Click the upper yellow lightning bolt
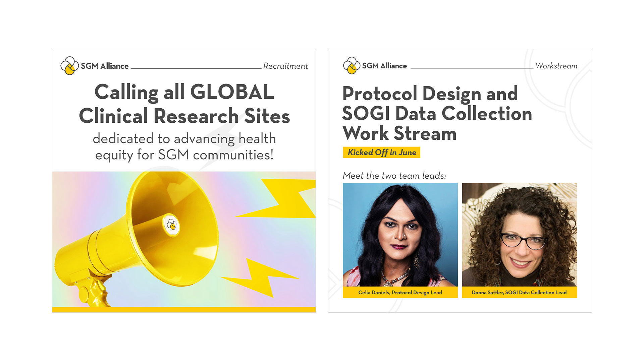The width and height of the screenshot is (644, 362). [278, 198]
